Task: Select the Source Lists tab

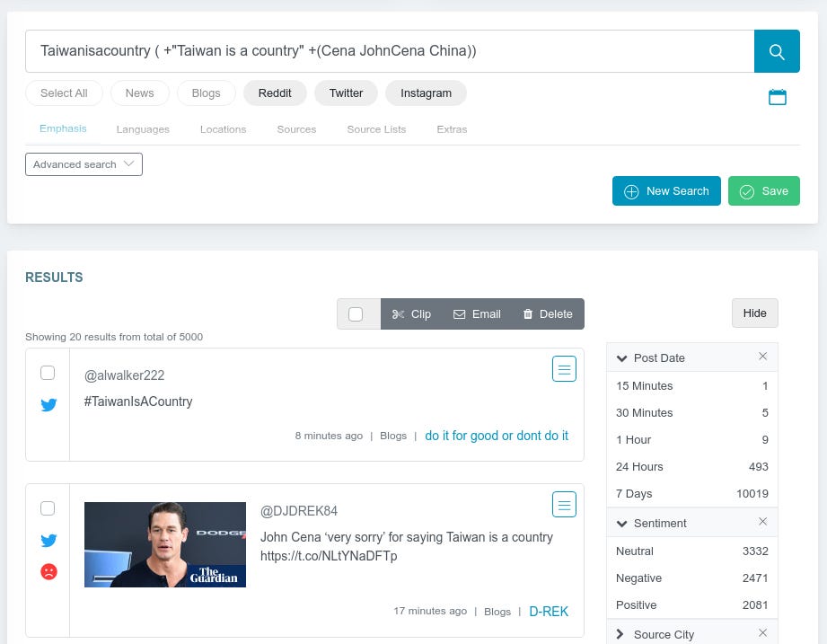Action: pos(376,129)
